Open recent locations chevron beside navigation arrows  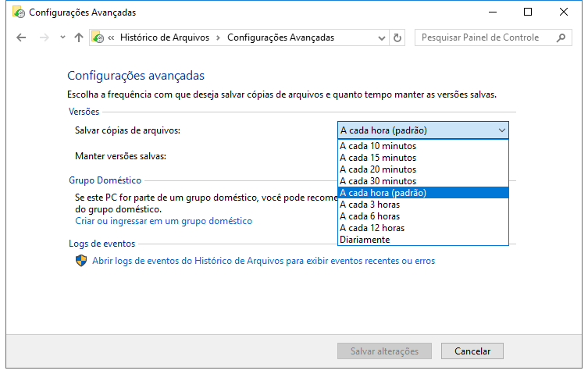pyautogui.click(x=62, y=37)
